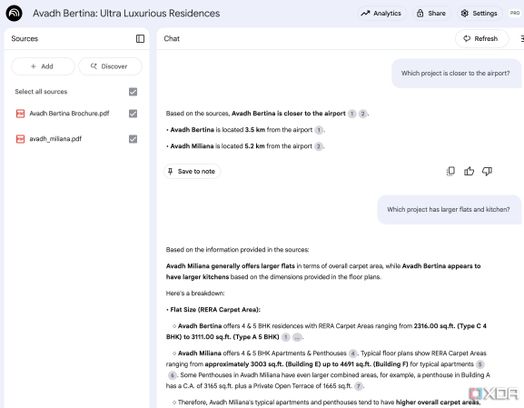
Task: Toggle the Select all sources checkbox
Action: pos(133,92)
